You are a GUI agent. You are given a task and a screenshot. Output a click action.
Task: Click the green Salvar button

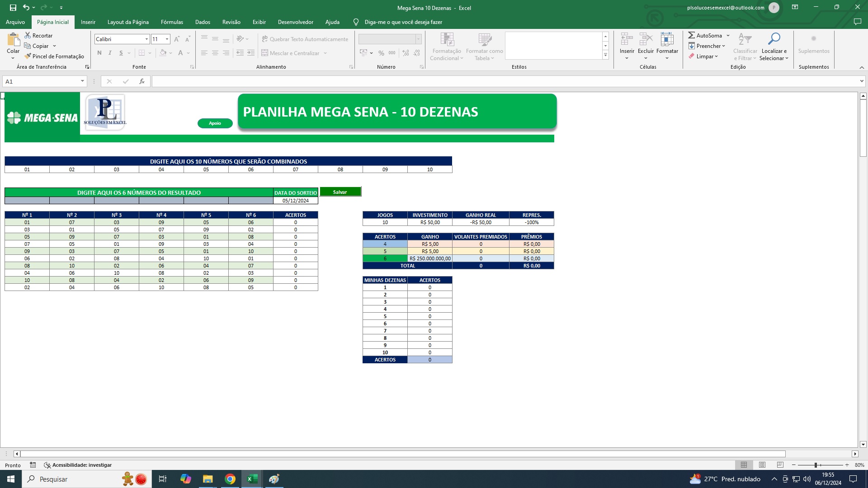[340, 192]
